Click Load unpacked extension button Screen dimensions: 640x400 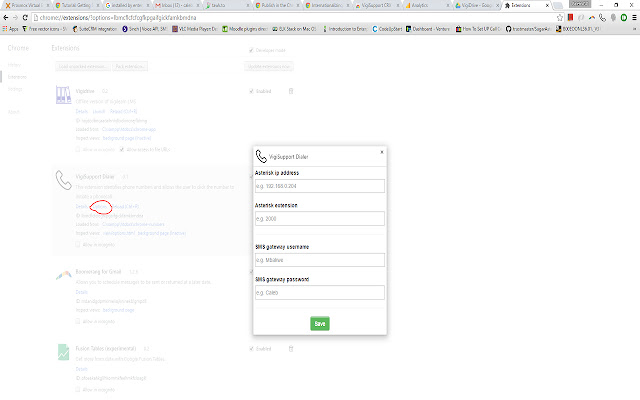point(83,66)
